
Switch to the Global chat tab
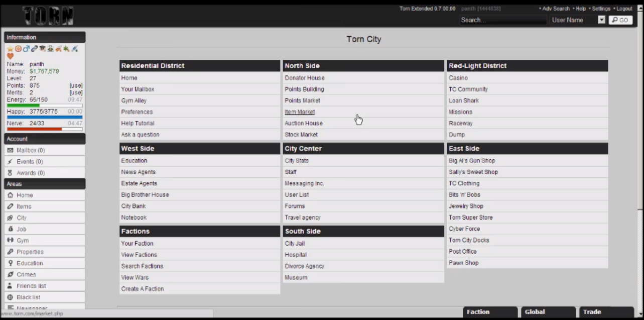[x=548, y=312]
